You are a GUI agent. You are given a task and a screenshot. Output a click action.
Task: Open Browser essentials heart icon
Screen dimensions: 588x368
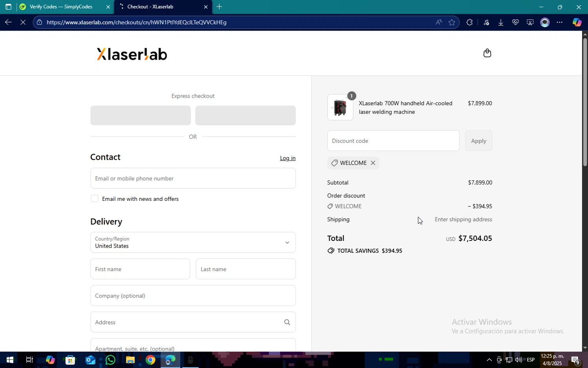[515, 22]
